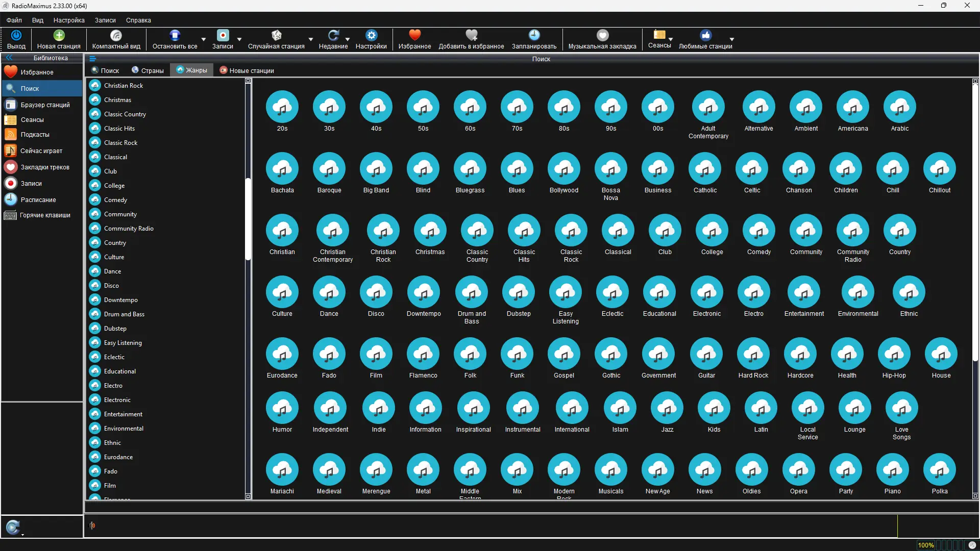Open the Jazz genre icon

(667, 408)
